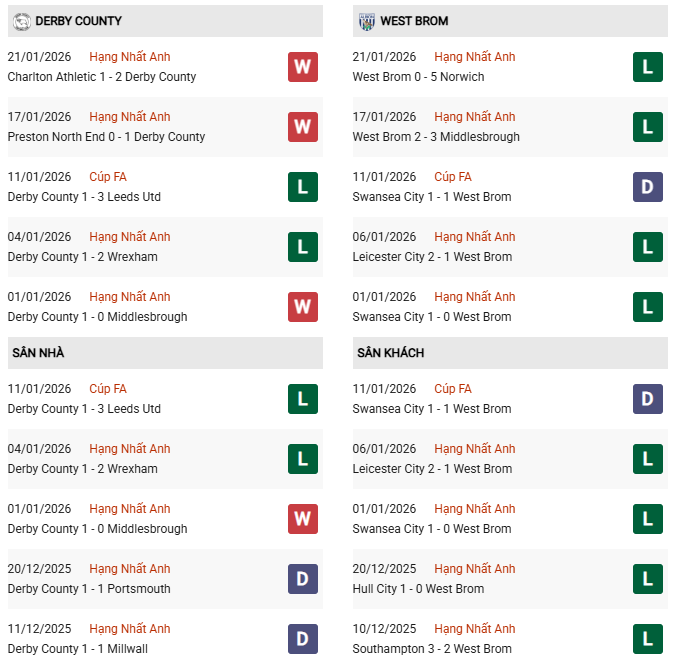673x663 pixels.
Task: Click the W badge for Charlton Athletic match
Action: click(x=303, y=67)
